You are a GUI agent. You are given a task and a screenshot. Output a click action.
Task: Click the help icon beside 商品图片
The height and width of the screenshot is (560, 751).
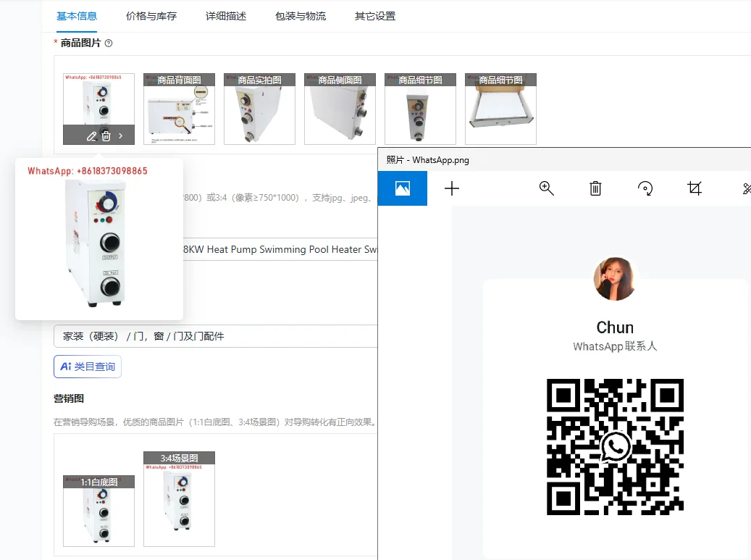109,43
